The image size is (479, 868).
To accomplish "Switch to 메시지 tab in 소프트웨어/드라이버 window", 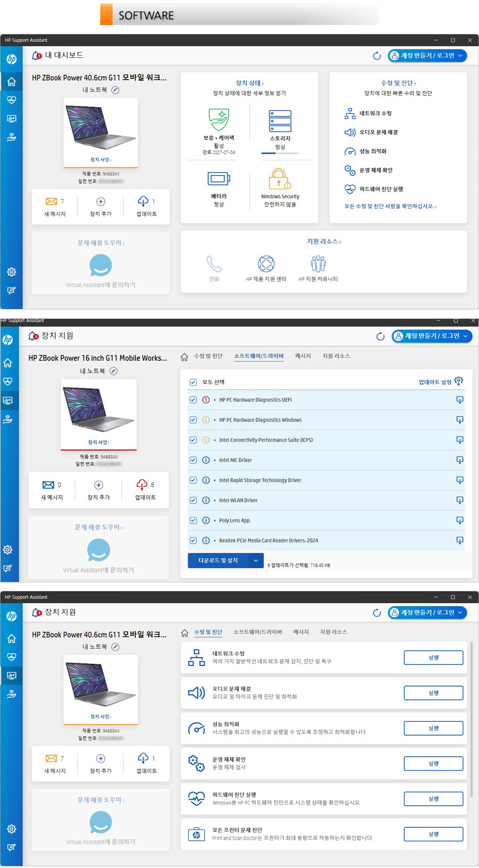I will [303, 356].
